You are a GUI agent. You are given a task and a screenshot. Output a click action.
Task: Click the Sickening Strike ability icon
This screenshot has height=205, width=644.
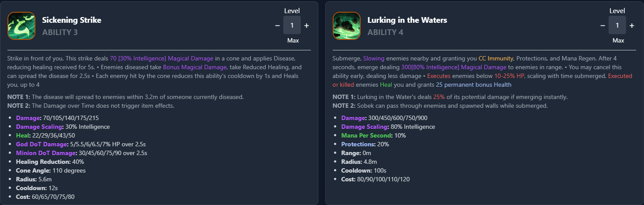pyautogui.click(x=21, y=26)
